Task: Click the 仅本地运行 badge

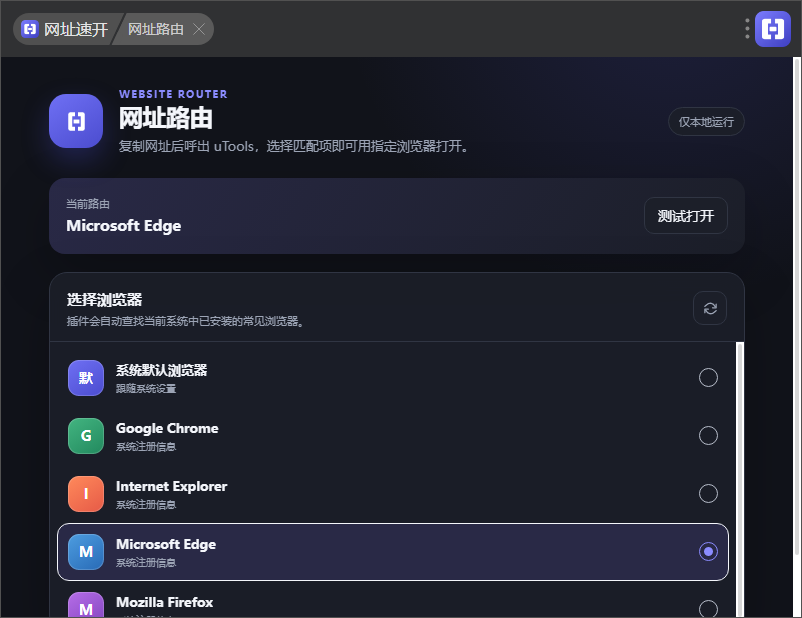Action: tap(706, 122)
